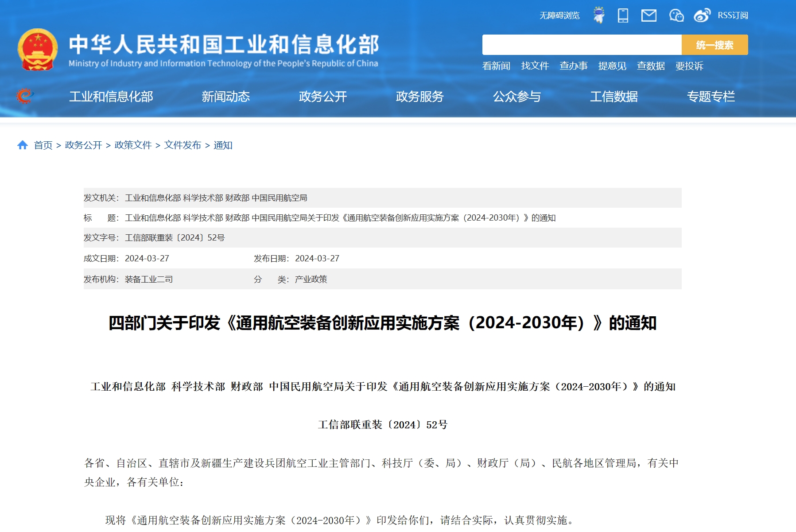The image size is (796, 532).
Task: Open the 新闻动态 dropdown section
Action: tap(226, 97)
